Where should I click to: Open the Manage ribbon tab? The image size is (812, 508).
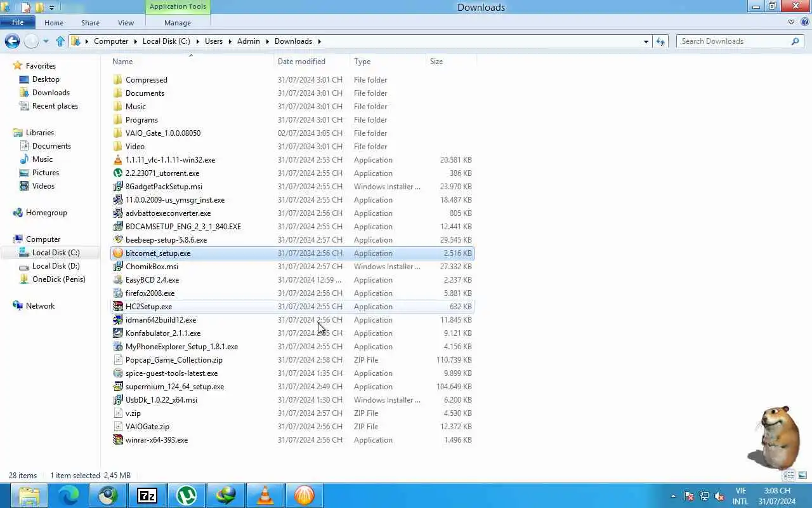(178, 23)
